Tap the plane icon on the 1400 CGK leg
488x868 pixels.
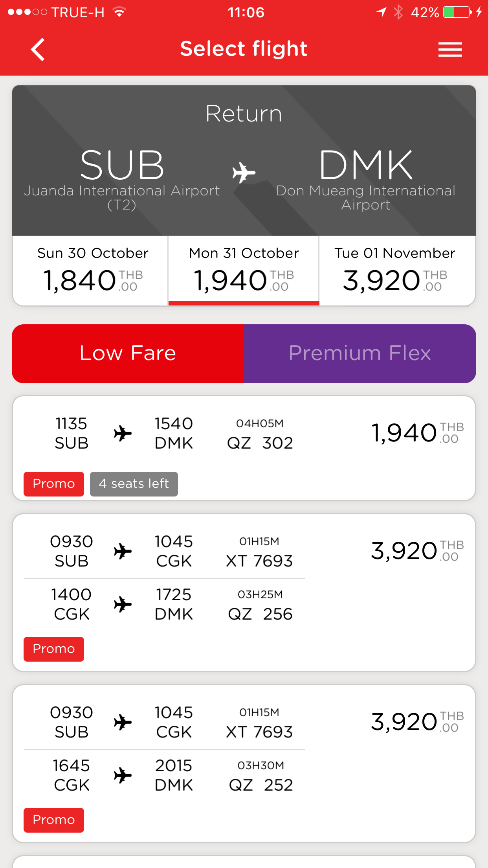tap(123, 604)
